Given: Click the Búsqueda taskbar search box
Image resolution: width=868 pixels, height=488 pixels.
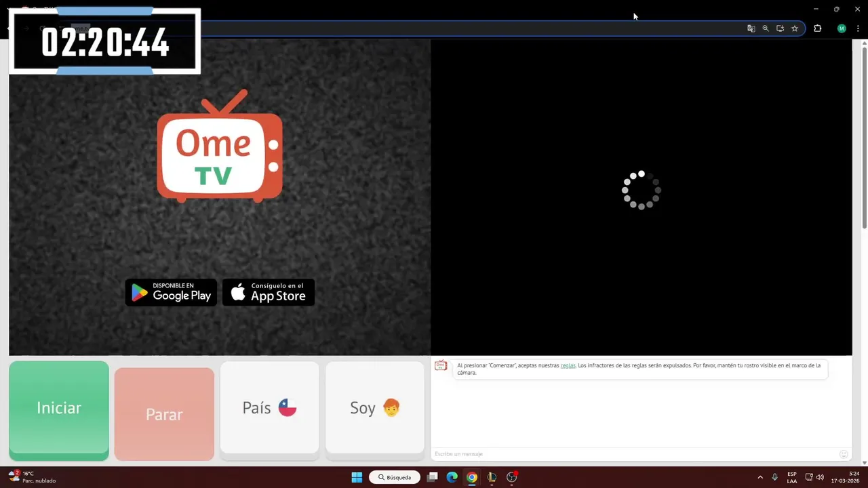Looking at the screenshot, I should click(x=395, y=477).
